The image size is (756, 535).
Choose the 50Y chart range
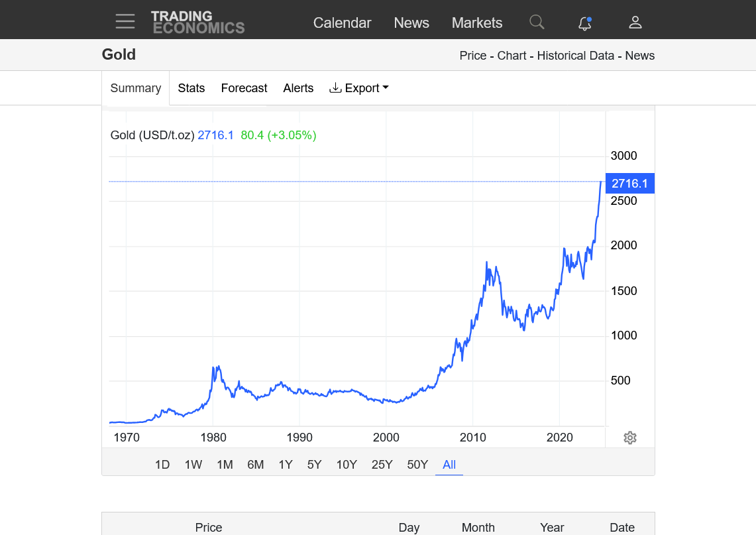tap(417, 465)
